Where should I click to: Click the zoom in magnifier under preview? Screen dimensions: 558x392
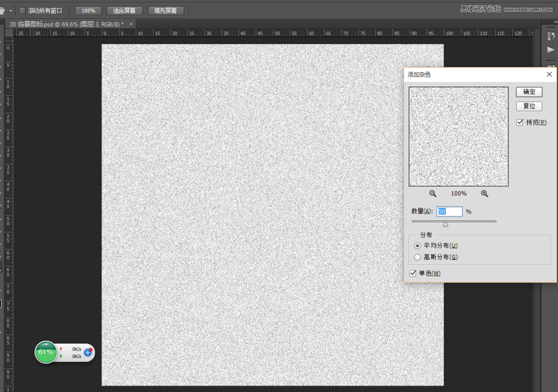click(484, 193)
